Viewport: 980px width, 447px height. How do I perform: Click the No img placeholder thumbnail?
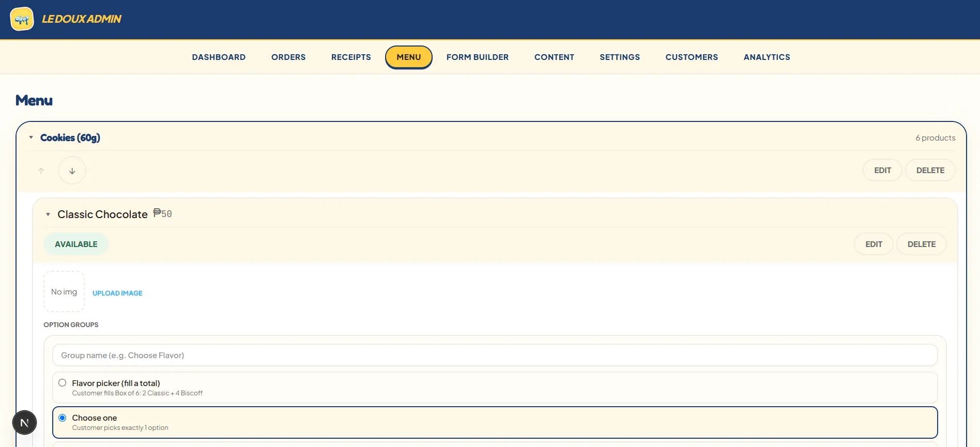(64, 291)
